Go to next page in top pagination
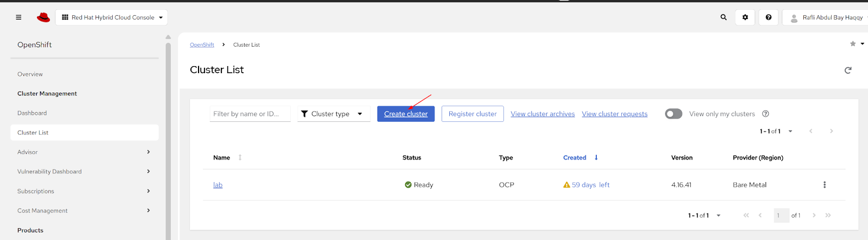Viewport: 868px width, 240px height. click(831, 131)
